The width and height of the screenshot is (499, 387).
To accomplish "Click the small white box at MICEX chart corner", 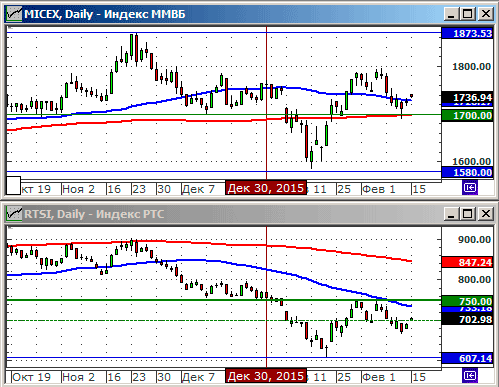I will click(14, 185).
